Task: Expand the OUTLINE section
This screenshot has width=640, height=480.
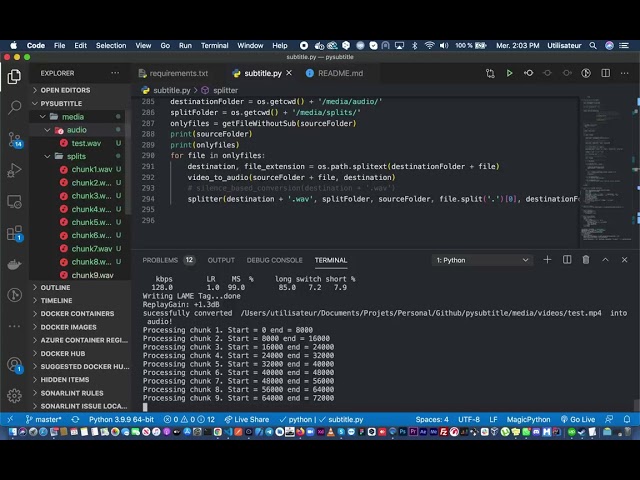Action: pos(55,287)
